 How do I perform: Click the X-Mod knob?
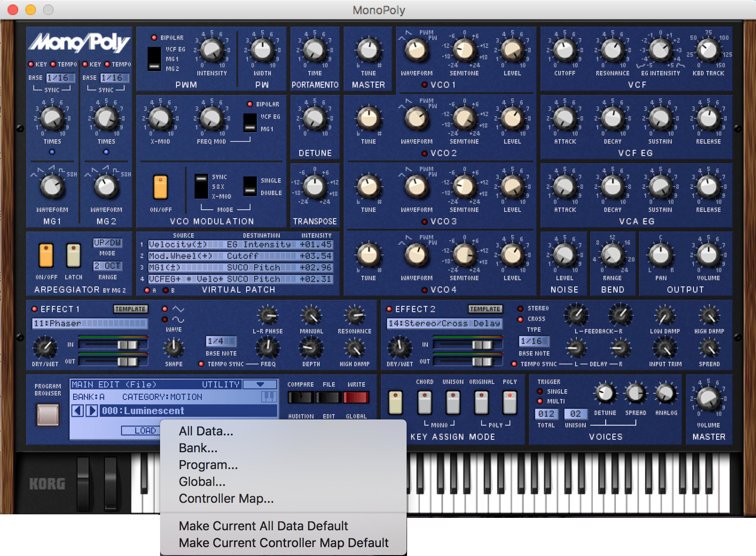pyautogui.click(x=160, y=119)
